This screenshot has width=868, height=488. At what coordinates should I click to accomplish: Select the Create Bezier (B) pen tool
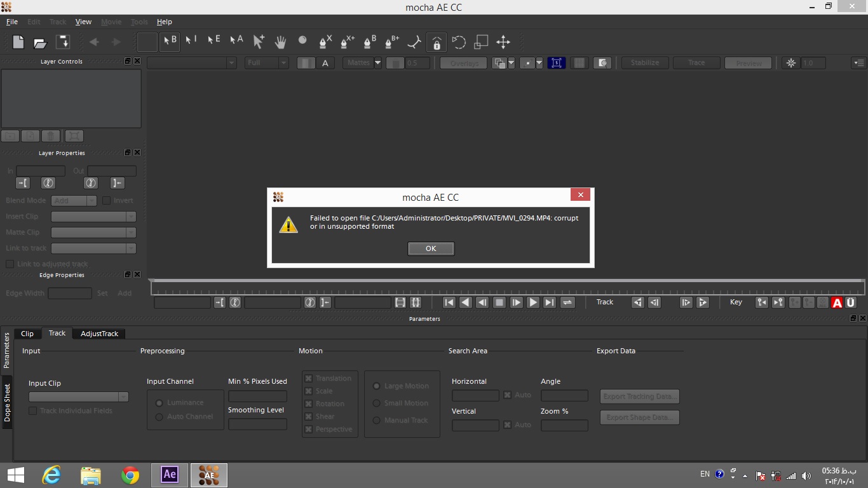370,41
